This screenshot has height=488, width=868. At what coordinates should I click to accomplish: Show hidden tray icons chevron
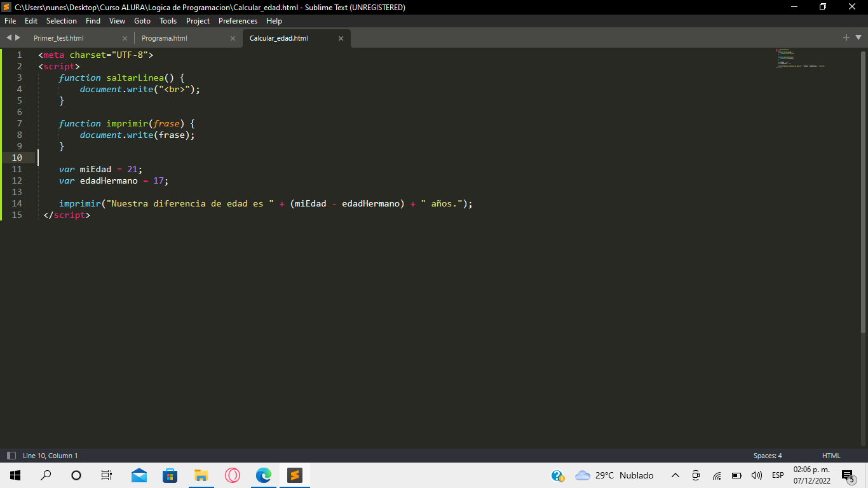(x=675, y=475)
